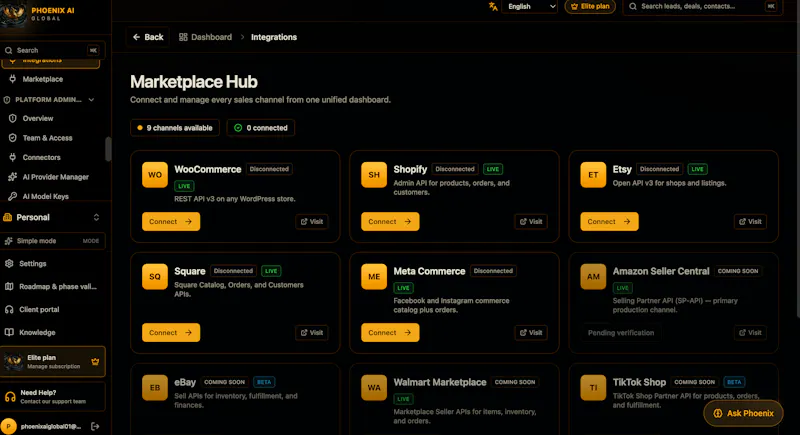800x435 pixels.
Task: Click the Connectors plug icon
Action: [x=13, y=158]
